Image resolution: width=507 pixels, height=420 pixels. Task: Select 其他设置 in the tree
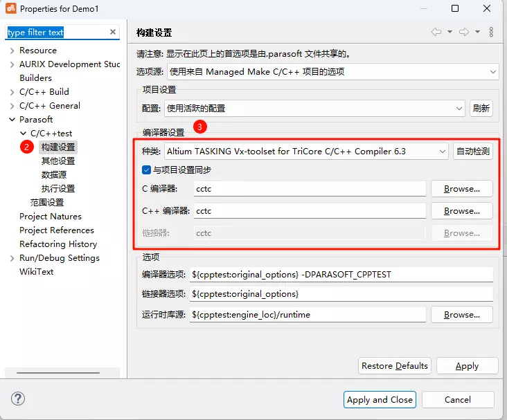(58, 161)
